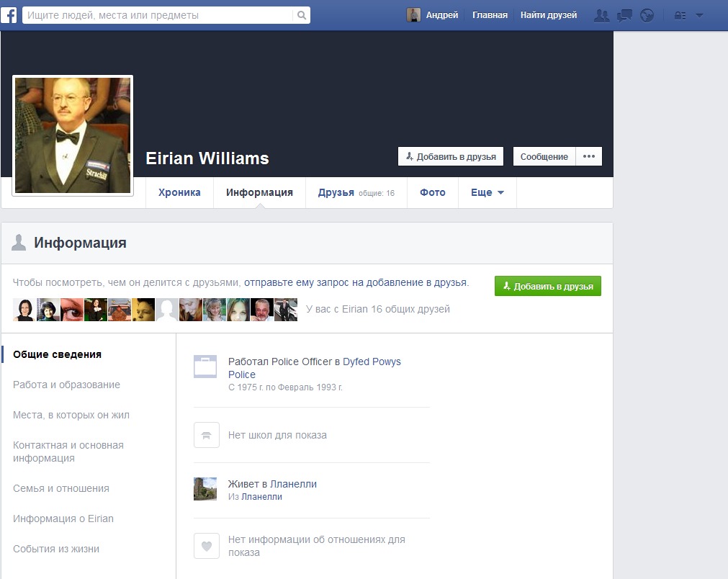This screenshot has width=728, height=579.
Task: Click Андрей profile avatar in top bar
Action: (413, 15)
